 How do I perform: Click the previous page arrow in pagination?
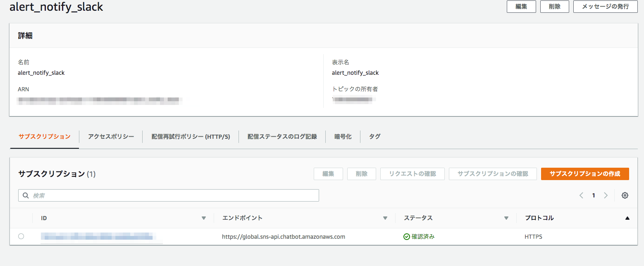point(581,195)
